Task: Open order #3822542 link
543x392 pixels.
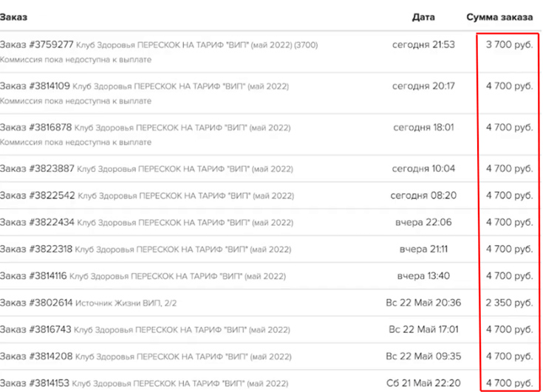Action: (x=38, y=196)
